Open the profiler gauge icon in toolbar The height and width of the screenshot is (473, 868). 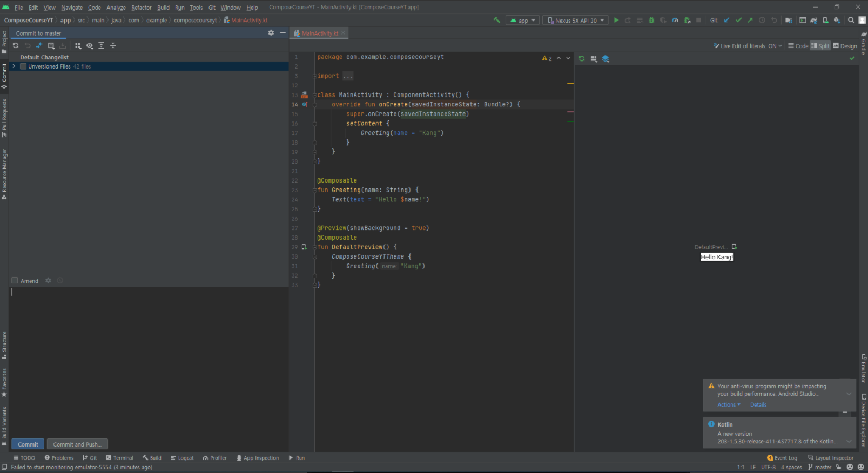click(675, 20)
